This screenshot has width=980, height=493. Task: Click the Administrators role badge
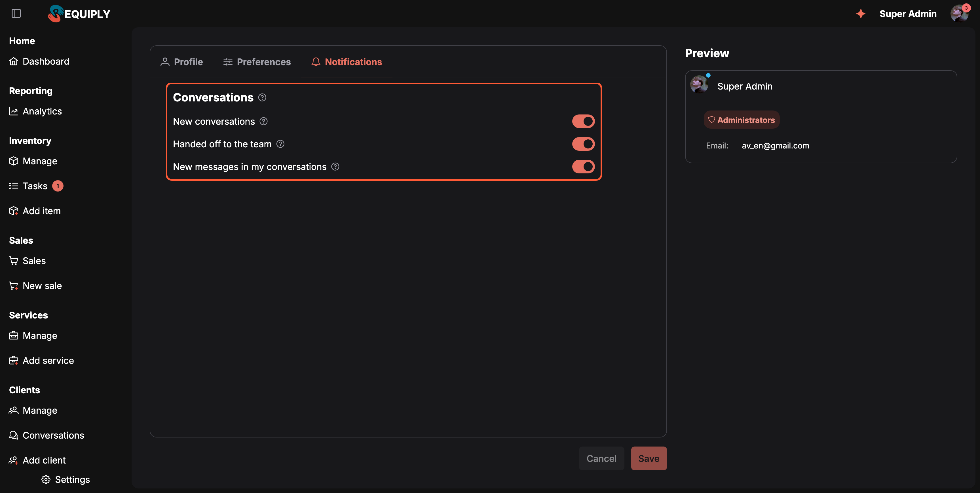point(742,120)
